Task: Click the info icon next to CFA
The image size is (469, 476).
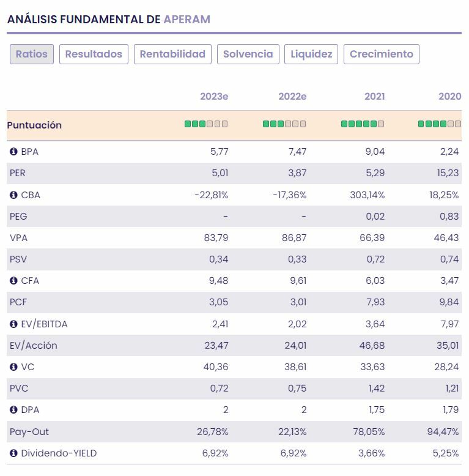Action: click(x=13, y=281)
